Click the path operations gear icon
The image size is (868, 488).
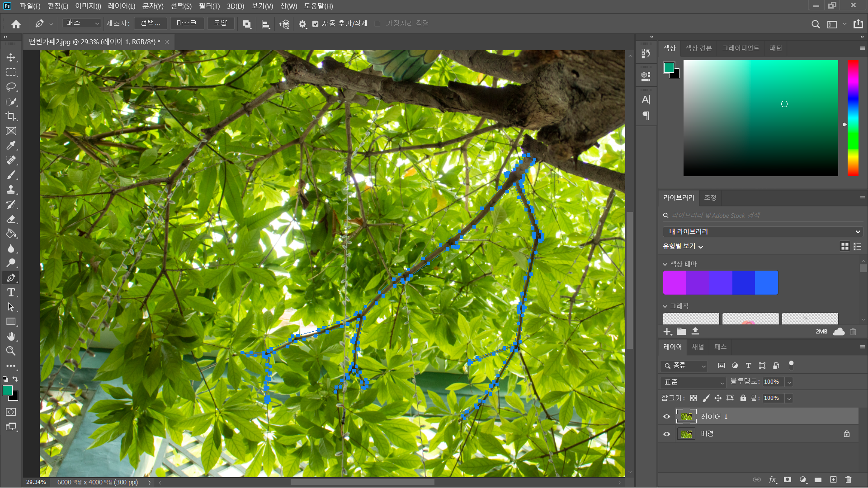click(302, 24)
